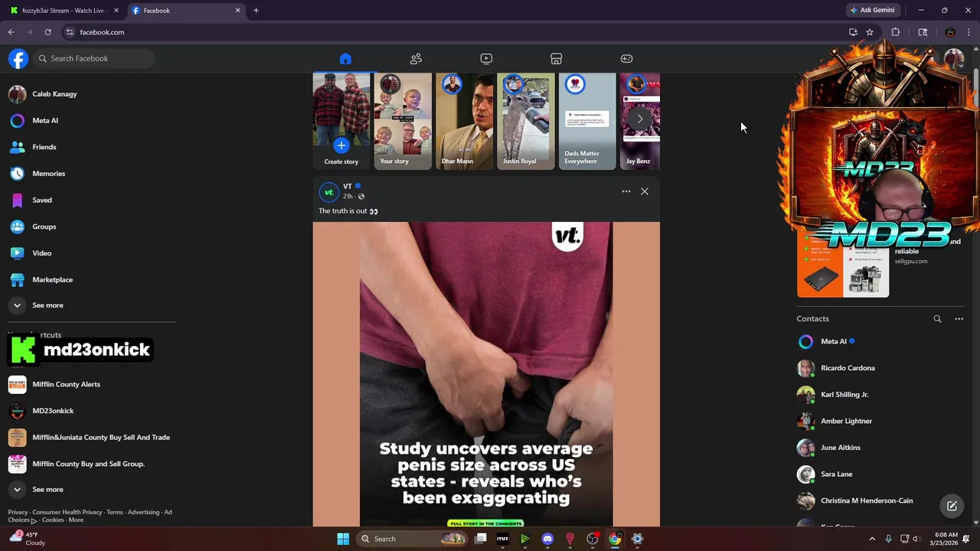Open account menu profile picture dropdown
Viewport: 980px width, 551px height.
click(x=954, y=58)
